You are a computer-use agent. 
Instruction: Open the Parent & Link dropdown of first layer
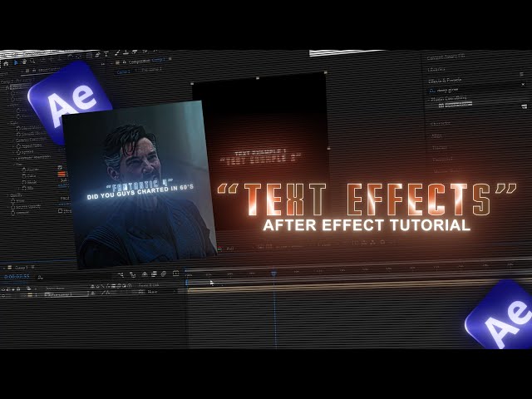(158, 292)
